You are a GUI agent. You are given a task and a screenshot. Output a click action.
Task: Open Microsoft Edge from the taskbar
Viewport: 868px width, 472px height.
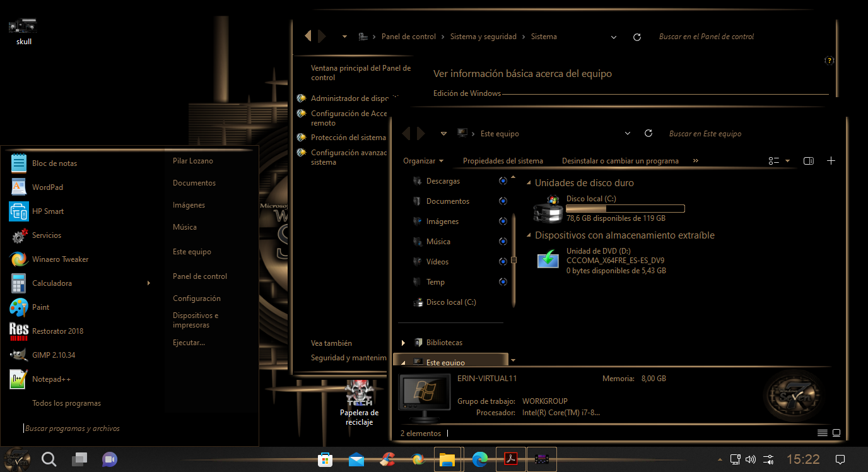coord(479,459)
